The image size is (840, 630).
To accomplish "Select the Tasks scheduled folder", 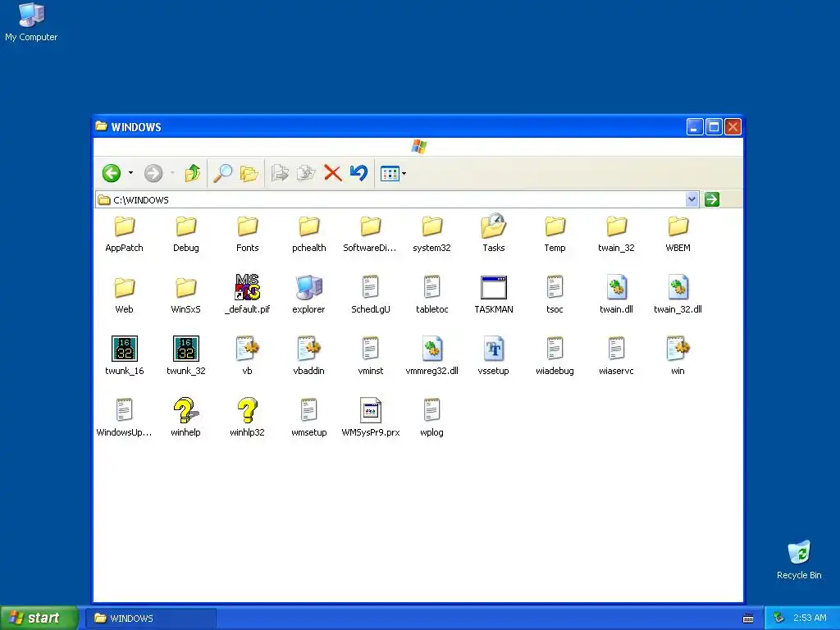I will (493, 234).
